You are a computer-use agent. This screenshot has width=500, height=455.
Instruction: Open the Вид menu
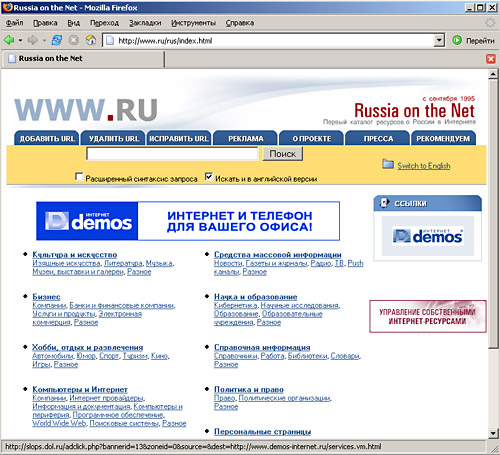(74, 23)
